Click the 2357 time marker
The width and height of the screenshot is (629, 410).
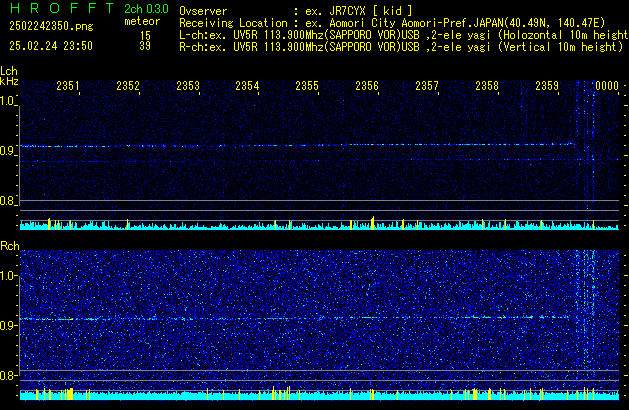pos(427,86)
